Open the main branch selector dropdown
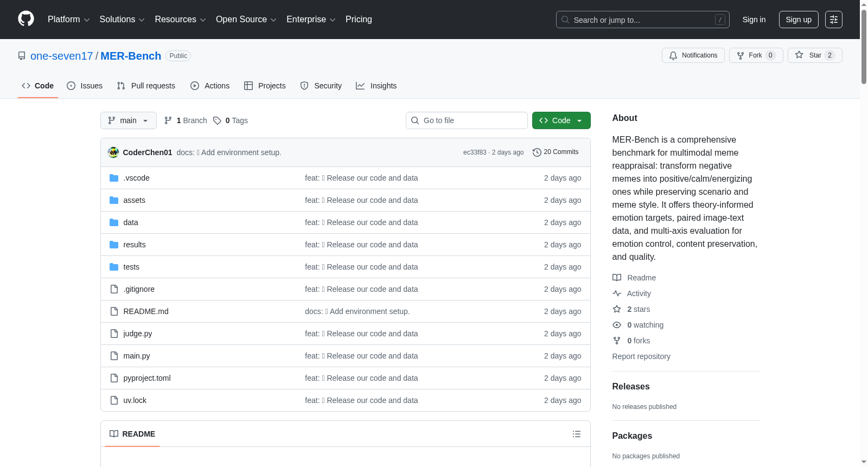This screenshot has width=868, height=467. coord(129,120)
